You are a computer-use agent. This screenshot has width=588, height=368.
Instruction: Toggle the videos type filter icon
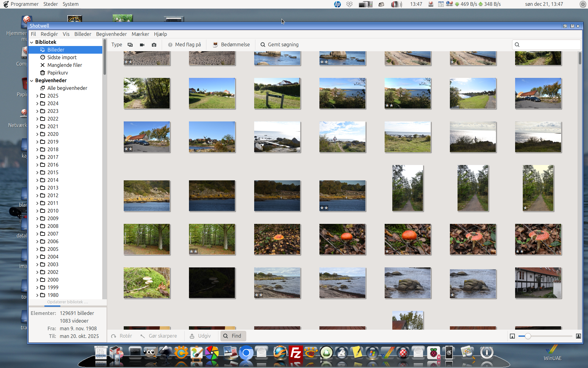point(142,45)
